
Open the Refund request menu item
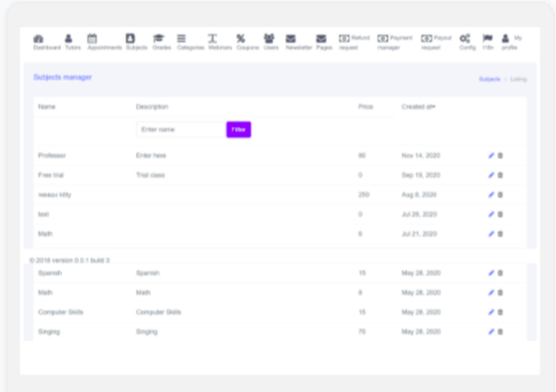coord(354,42)
